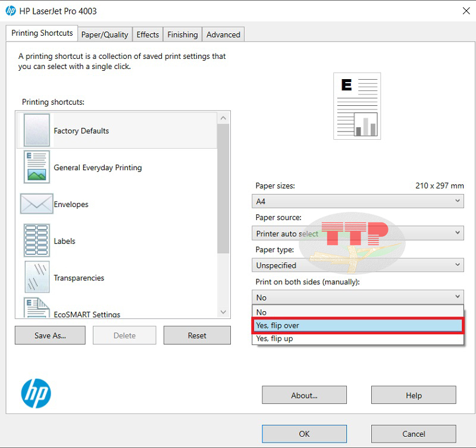Select 'Yes, flip up' option
Screen dimensions: 476x448
coord(358,339)
